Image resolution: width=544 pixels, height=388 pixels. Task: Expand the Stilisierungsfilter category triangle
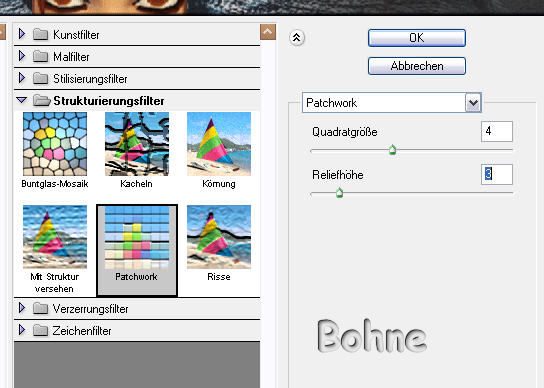[22, 78]
